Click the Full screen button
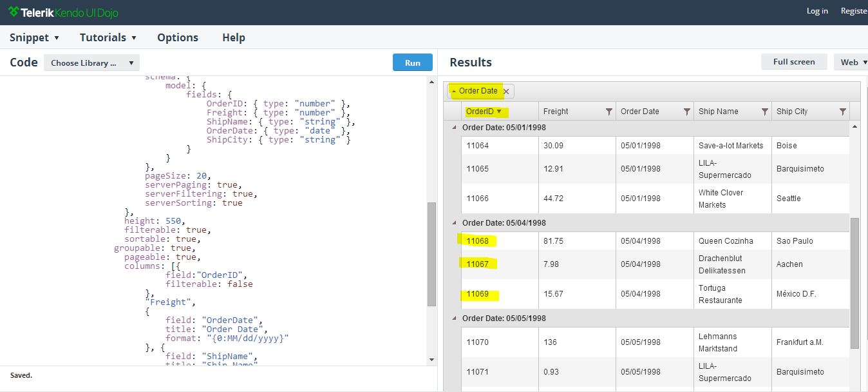The height and width of the screenshot is (392, 868). click(x=794, y=62)
